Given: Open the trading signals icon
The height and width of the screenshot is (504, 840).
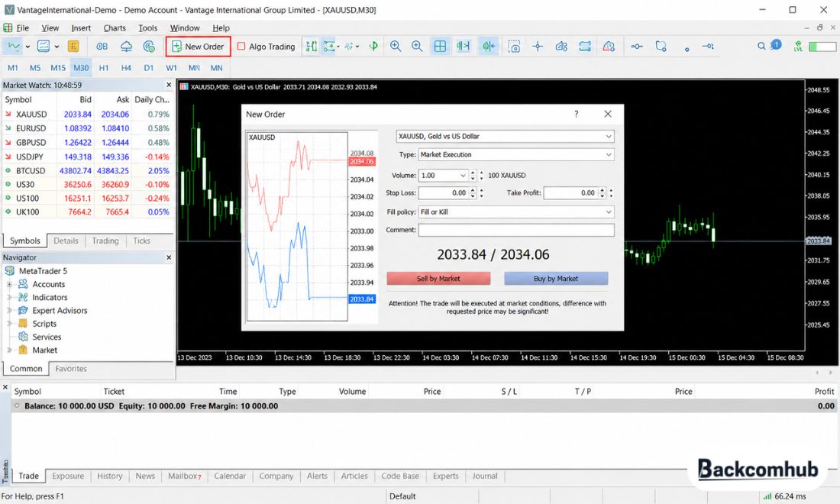Looking at the screenshot, I should (x=150, y=47).
